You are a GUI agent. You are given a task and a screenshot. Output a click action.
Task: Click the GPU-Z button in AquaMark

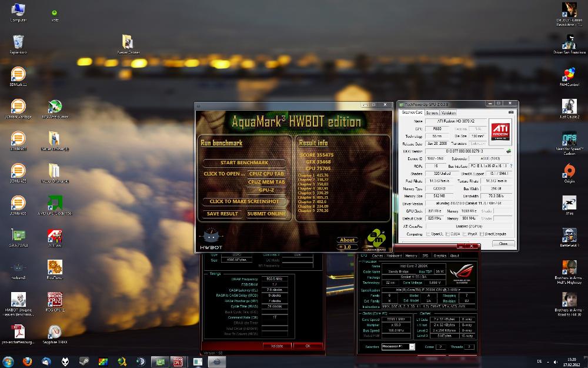[266, 190]
